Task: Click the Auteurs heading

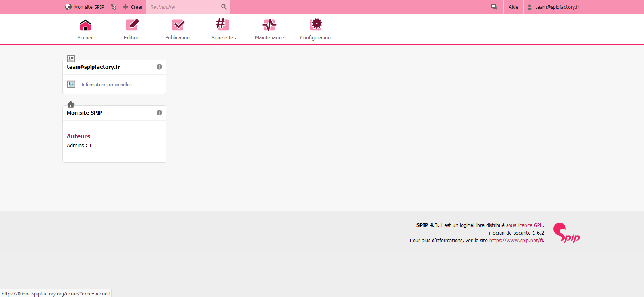Action: tap(79, 136)
